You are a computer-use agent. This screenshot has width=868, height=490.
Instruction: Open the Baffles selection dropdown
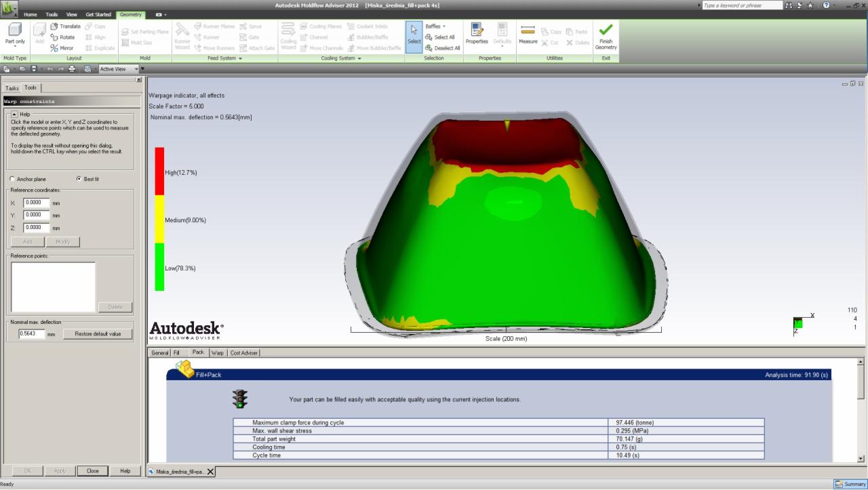[x=435, y=26]
